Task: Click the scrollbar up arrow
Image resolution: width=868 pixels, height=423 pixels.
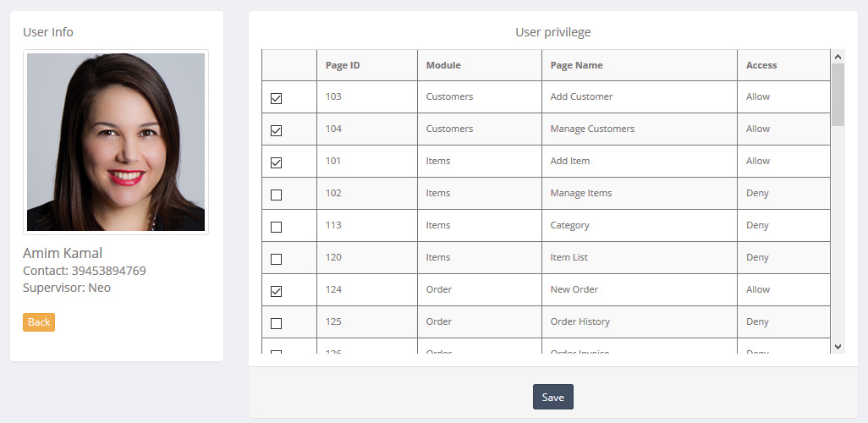Action: click(838, 57)
